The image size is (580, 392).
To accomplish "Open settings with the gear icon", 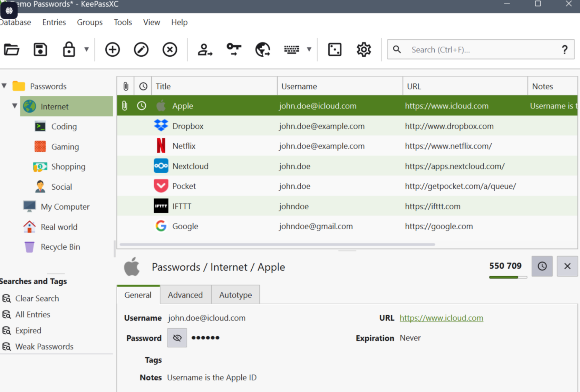I will [364, 50].
